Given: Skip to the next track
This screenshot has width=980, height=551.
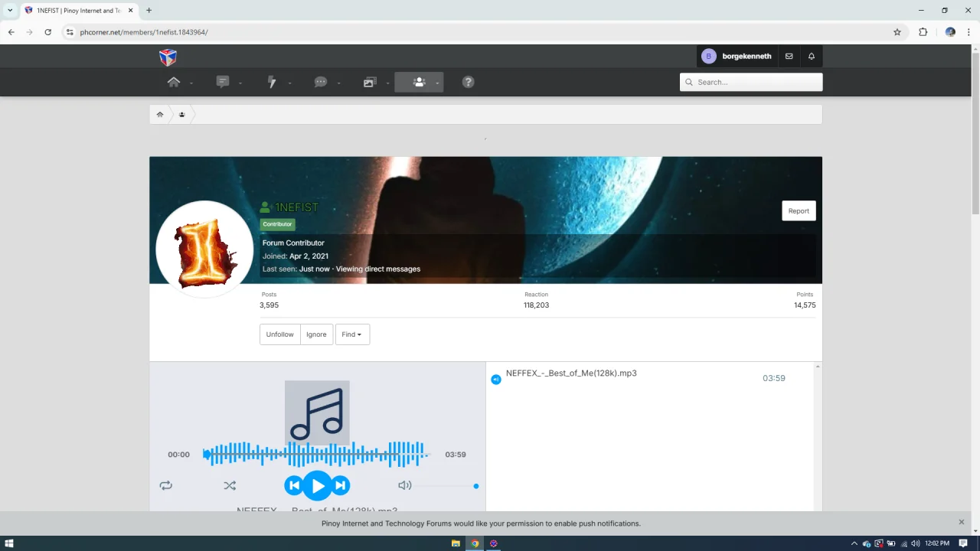Looking at the screenshot, I should [341, 485].
